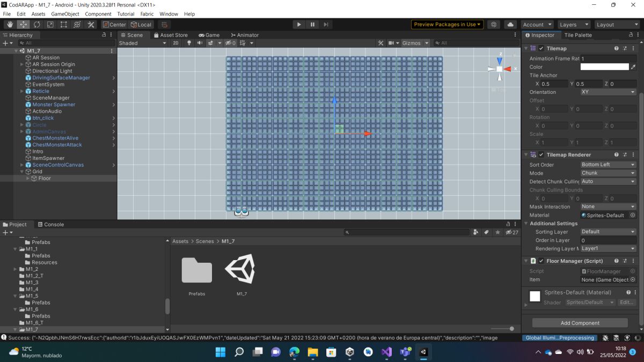Screen dimensions: 644x362
Task: Open the scene camera settings icon
Action: click(x=391, y=43)
